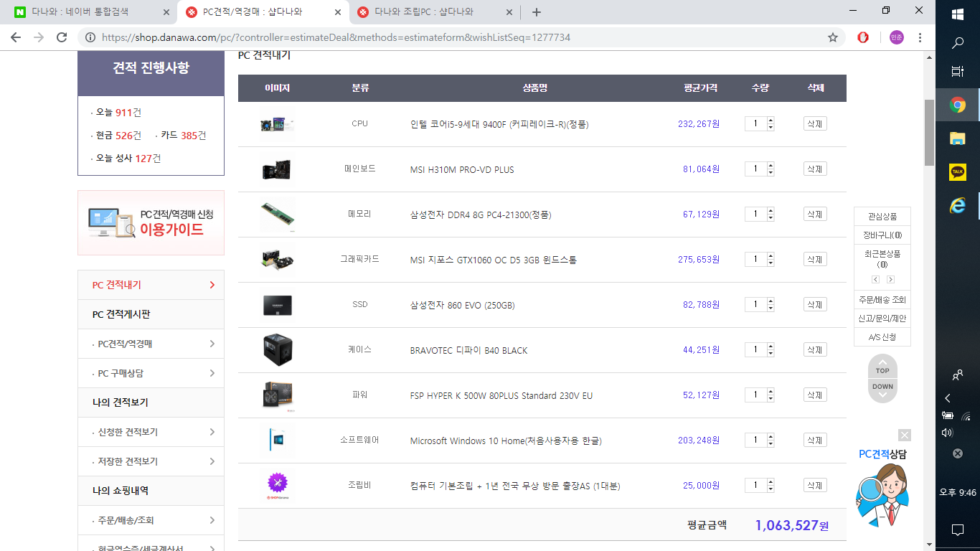Viewport: 980px width, 551px height.
Task: Open the 이용가이드 banner
Action: [151, 222]
